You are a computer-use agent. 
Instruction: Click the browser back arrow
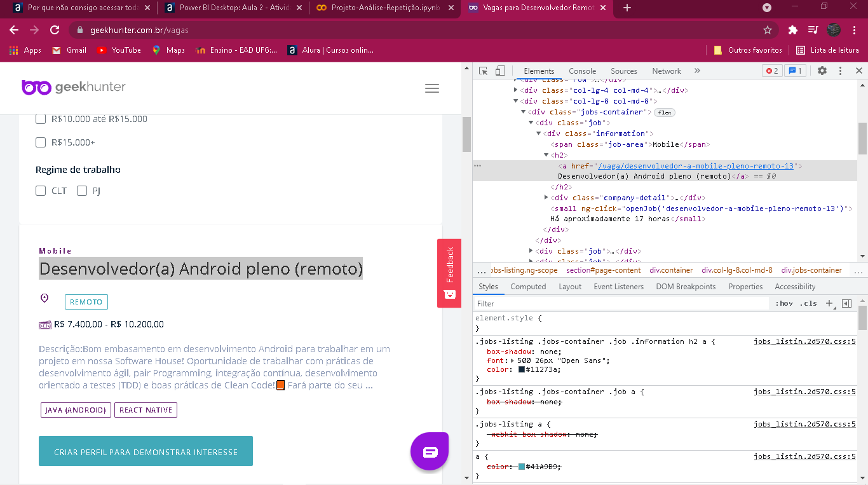(x=14, y=30)
